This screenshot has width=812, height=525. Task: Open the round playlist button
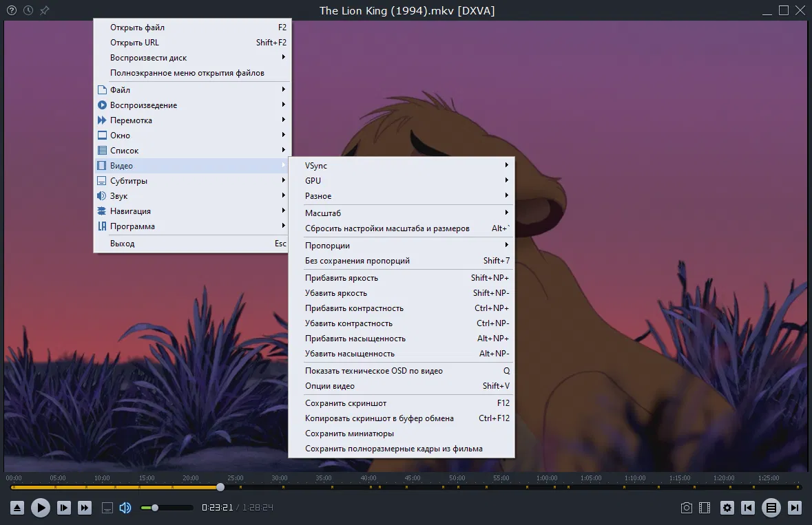[771, 508]
